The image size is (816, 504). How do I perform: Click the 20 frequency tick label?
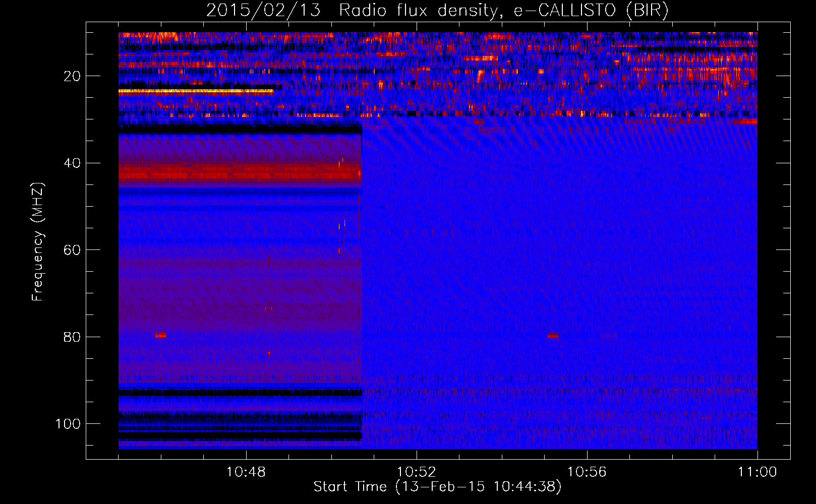[72, 76]
